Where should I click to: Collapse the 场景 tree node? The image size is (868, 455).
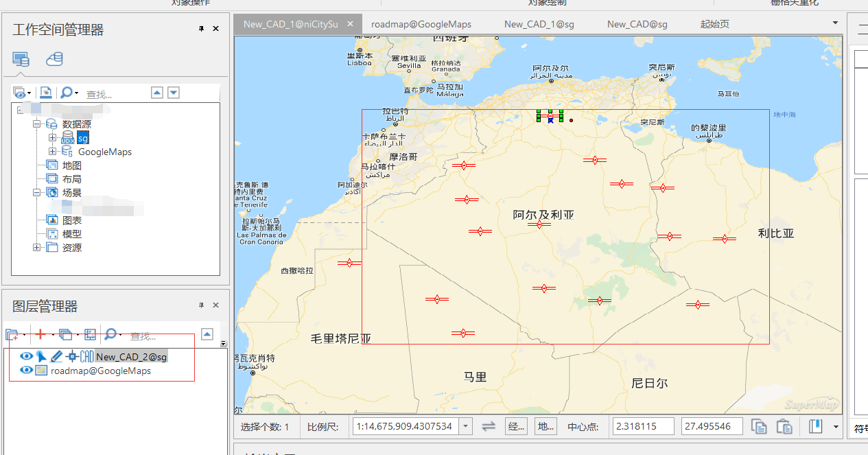pyautogui.click(x=36, y=193)
